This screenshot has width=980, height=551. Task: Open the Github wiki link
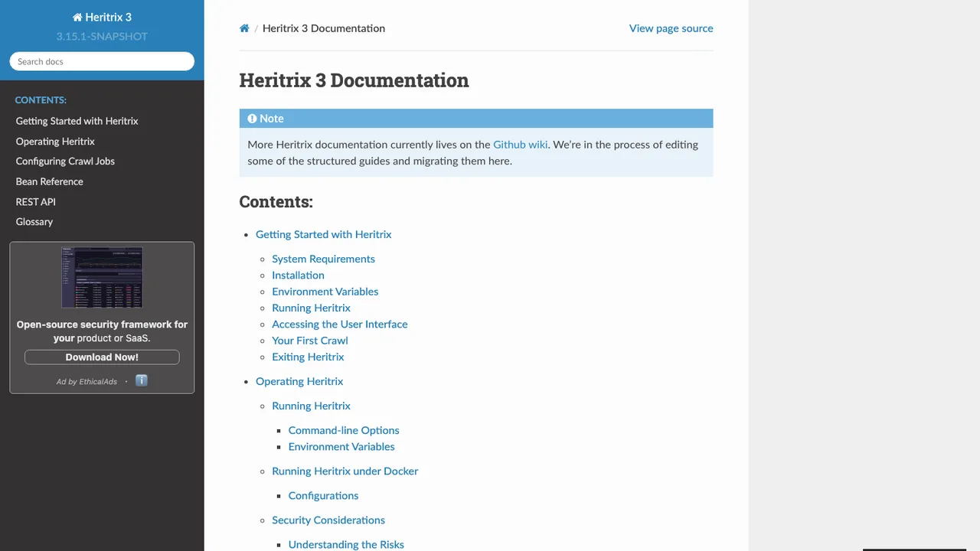pos(521,144)
